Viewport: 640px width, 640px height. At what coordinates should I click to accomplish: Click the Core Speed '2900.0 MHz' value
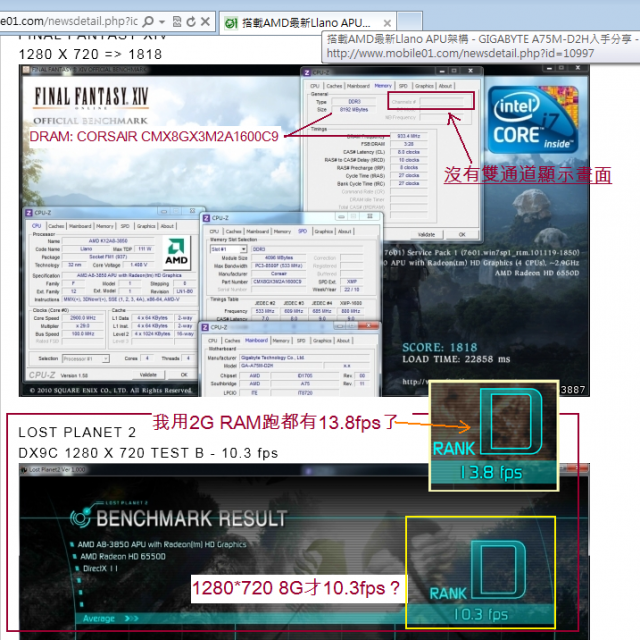point(83,318)
